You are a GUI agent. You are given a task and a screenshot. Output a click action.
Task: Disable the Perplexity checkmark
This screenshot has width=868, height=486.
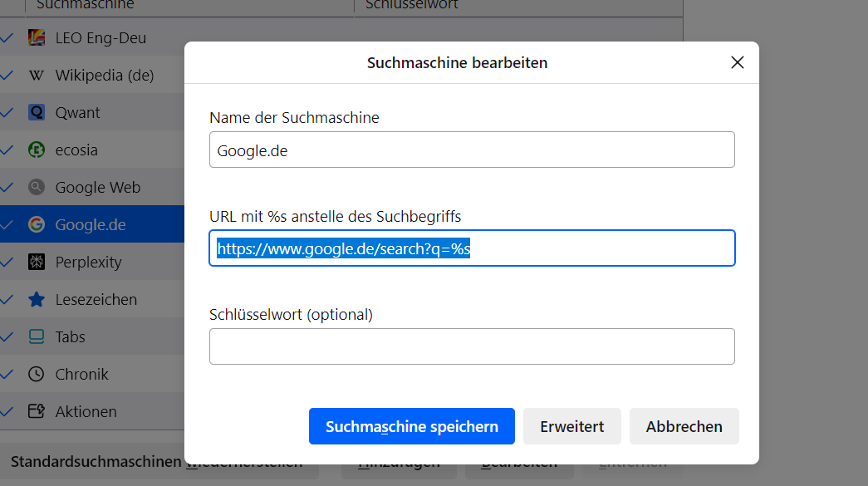coord(7,262)
